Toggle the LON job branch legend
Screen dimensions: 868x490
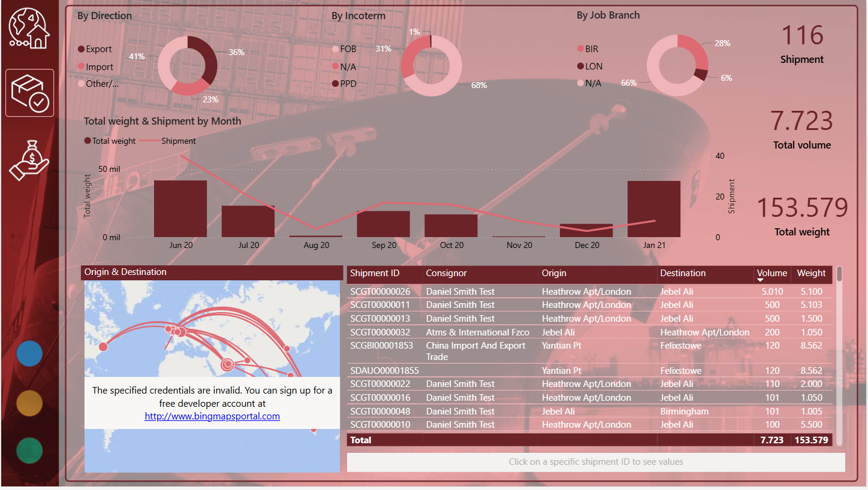593,66
